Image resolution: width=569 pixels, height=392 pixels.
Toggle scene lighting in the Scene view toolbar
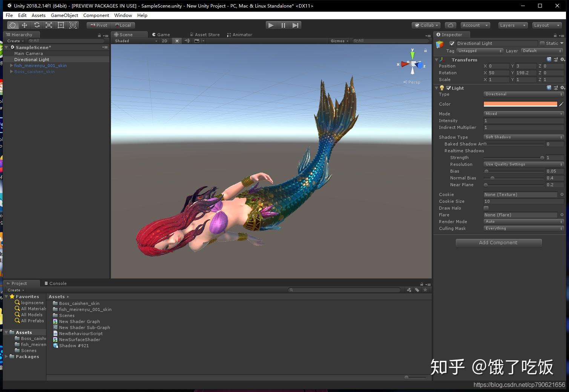coord(177,41)
